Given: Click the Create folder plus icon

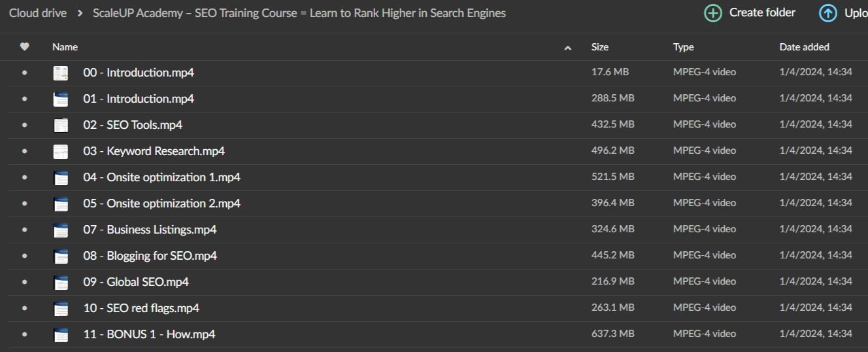Looking at the screenshot, I should [712, 13].
